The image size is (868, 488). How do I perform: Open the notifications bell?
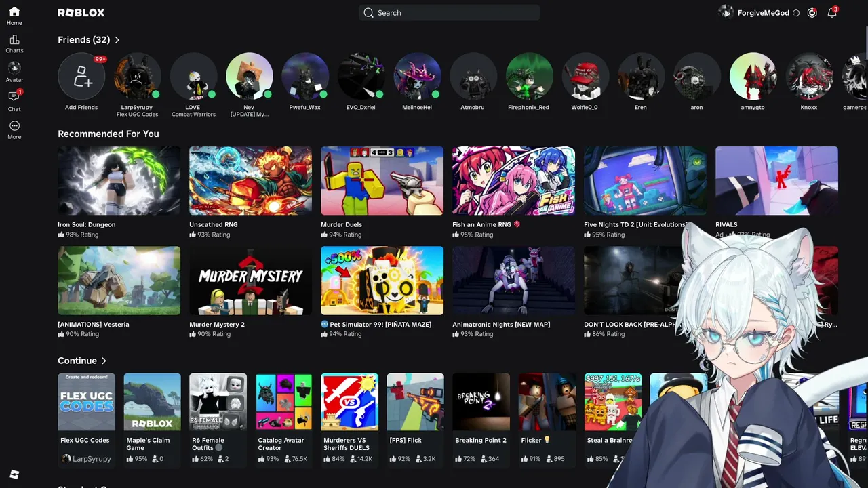pyautogui.click(x=831, y=13)
